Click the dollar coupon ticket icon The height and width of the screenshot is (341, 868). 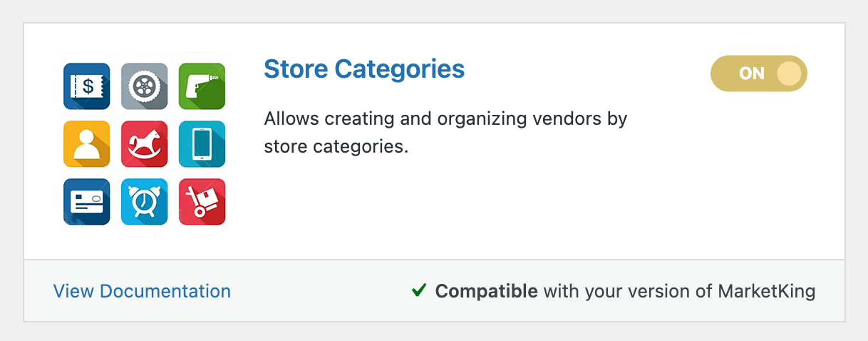point(87,86)
